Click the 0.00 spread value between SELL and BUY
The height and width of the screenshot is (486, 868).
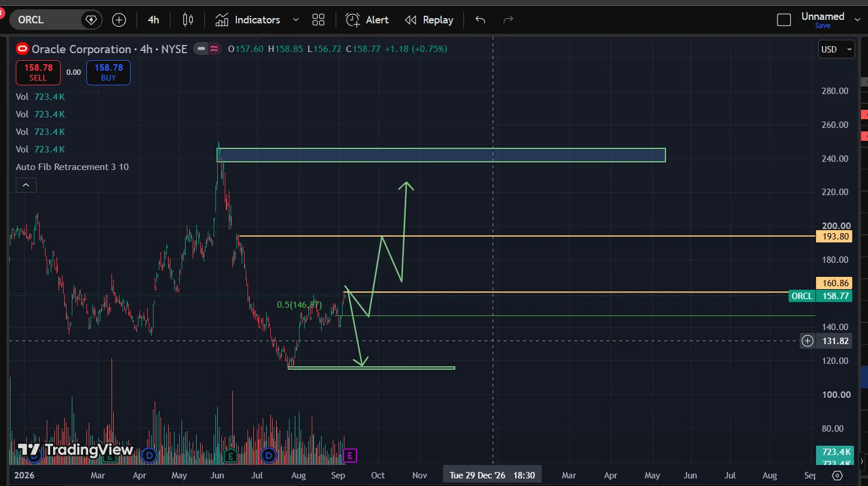(x=74, y=72)
